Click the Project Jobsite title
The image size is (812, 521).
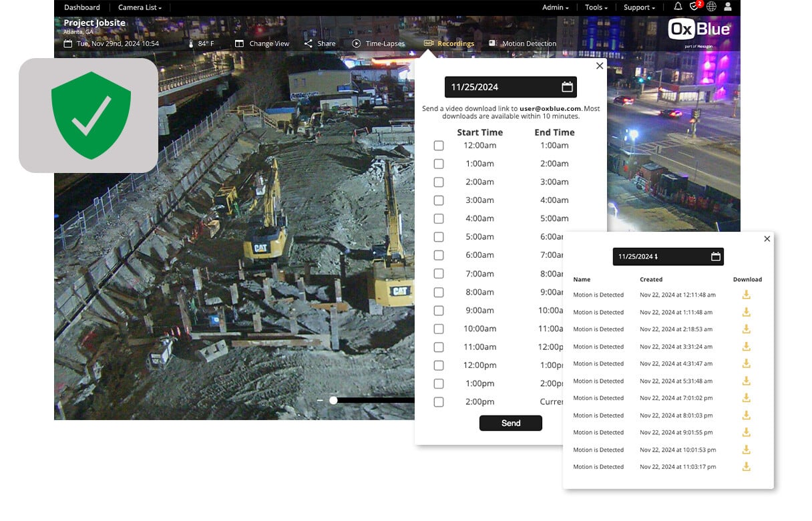(94, 22)
